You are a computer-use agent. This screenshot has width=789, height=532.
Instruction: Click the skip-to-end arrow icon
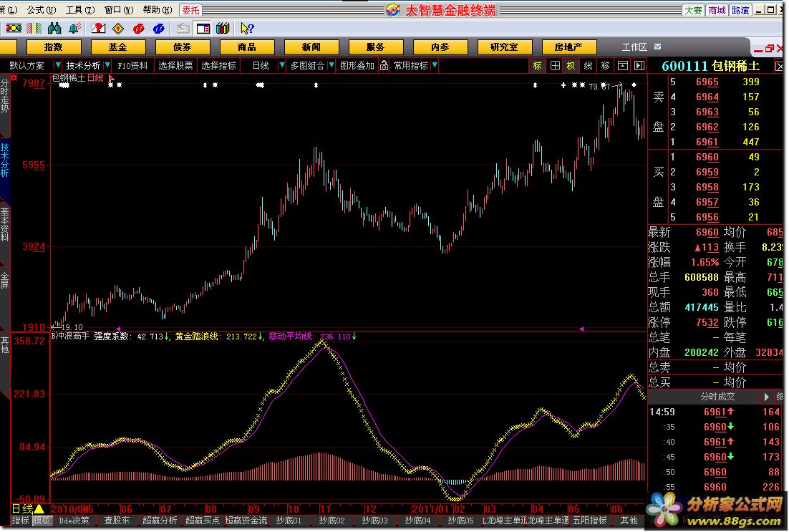click(x=639, y=65)
